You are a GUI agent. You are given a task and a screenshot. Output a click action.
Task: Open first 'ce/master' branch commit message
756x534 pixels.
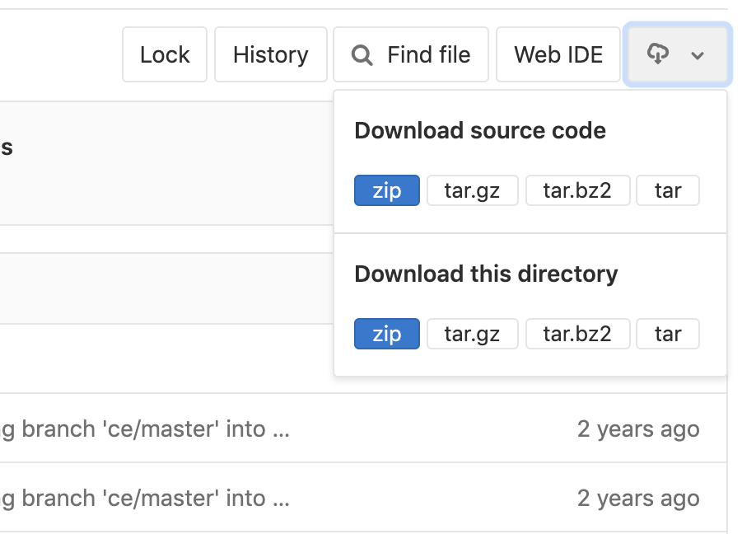click(145, 429)
